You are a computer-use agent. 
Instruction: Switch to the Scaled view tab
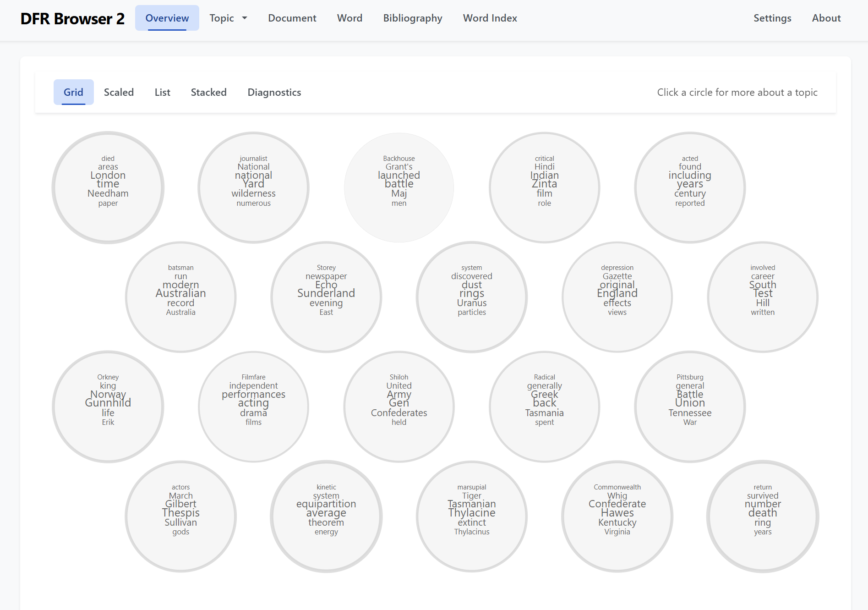point(119,92)
